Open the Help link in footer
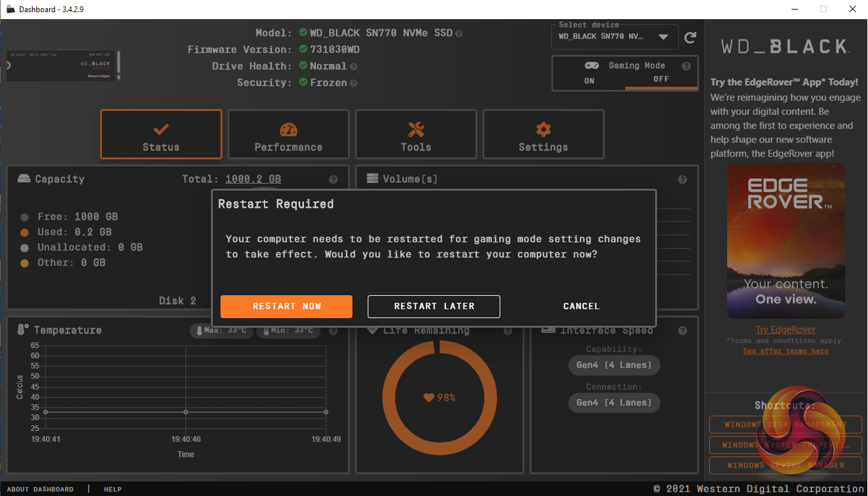868x496 pixels. tap(113, 490)
